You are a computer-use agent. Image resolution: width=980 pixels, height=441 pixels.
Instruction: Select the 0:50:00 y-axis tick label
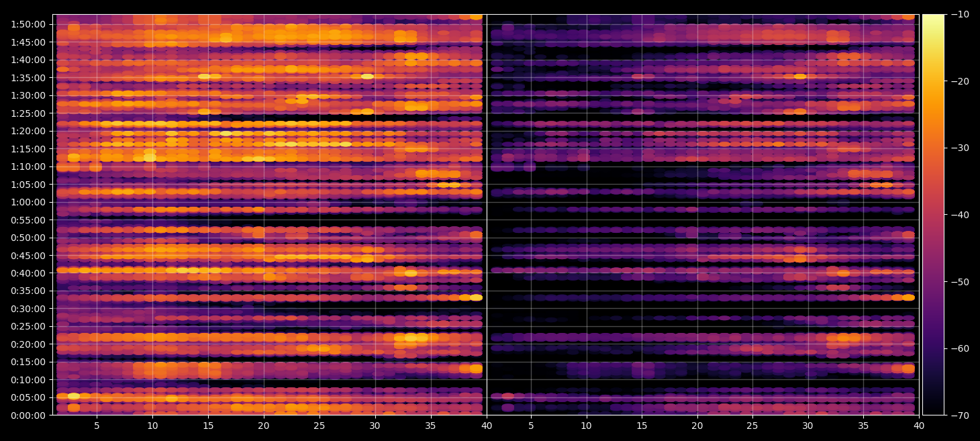[28, 237]
